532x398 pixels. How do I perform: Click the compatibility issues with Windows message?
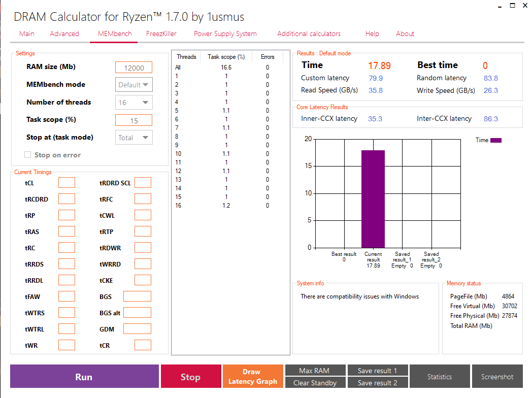[359, 296]
